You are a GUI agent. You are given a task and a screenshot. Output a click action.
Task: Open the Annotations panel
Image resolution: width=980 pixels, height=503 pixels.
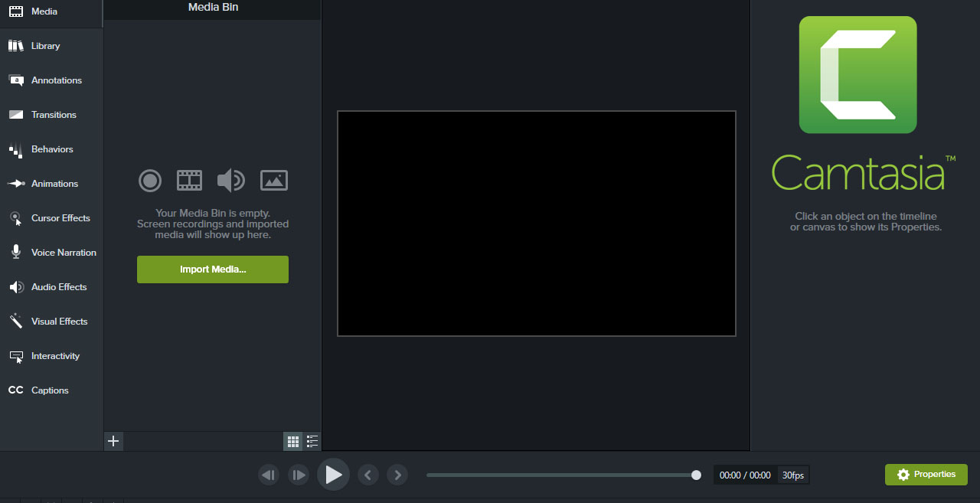51,80
